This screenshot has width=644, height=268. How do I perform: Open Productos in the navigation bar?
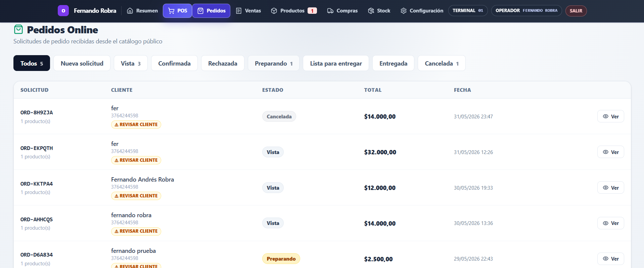tap(293, 11)
